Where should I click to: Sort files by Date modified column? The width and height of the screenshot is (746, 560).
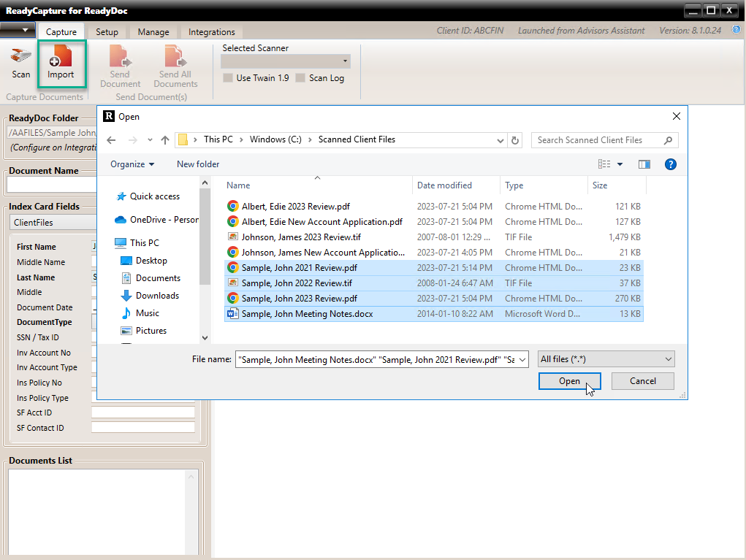pos(456,185)
